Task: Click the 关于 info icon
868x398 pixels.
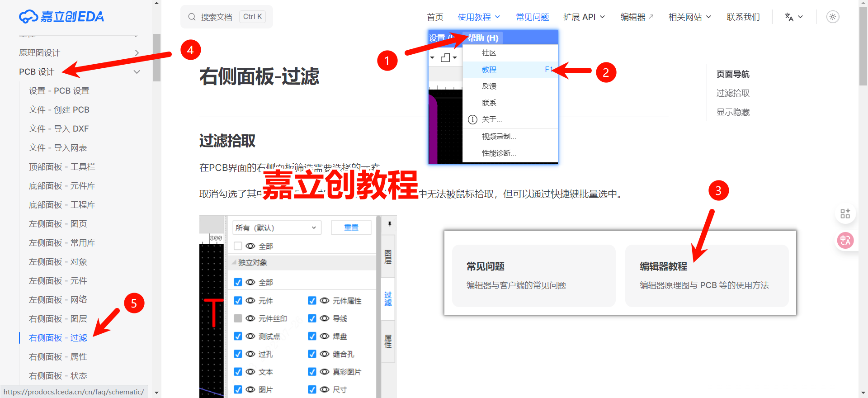Action: pos(472,119)
